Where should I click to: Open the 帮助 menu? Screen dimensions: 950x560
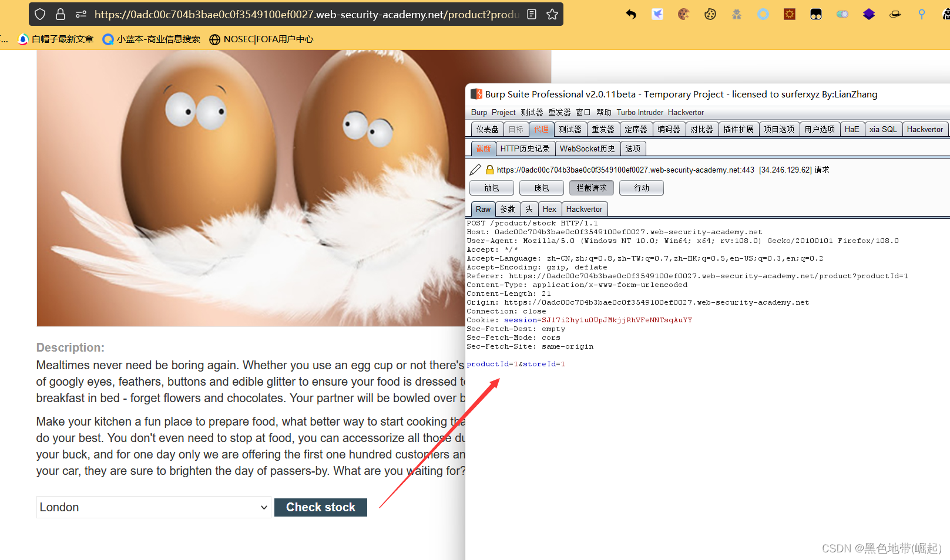tap(604, 112)
